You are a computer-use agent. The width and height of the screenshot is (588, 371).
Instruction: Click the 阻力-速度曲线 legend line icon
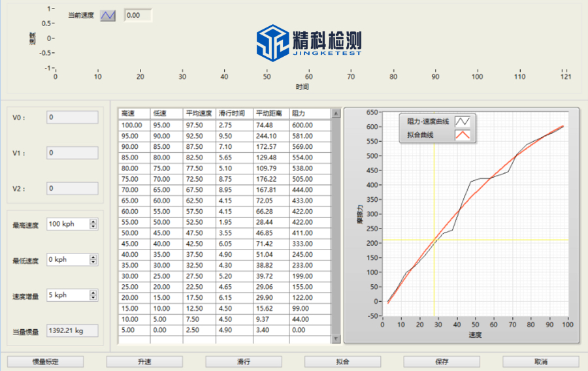pyautogui.click(x=463, y=121)
